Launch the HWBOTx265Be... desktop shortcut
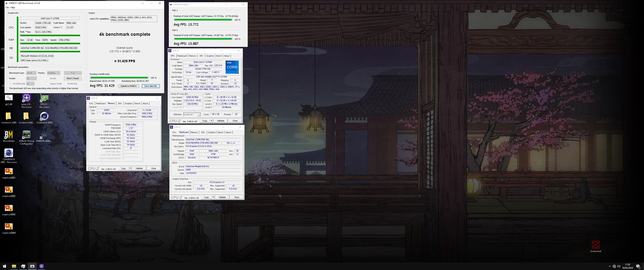This screenshot has width=644, height=270. [x=44, y=136]
